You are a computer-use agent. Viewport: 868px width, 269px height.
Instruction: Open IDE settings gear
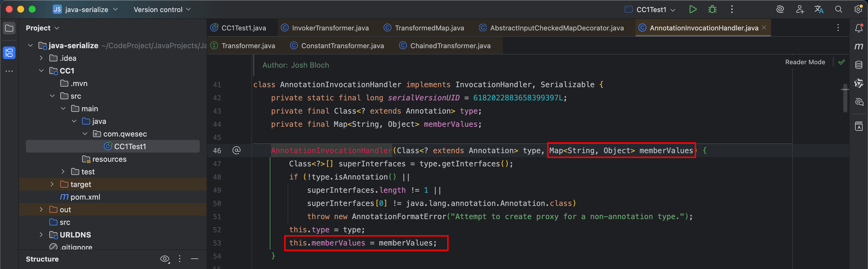coord(858,9)
